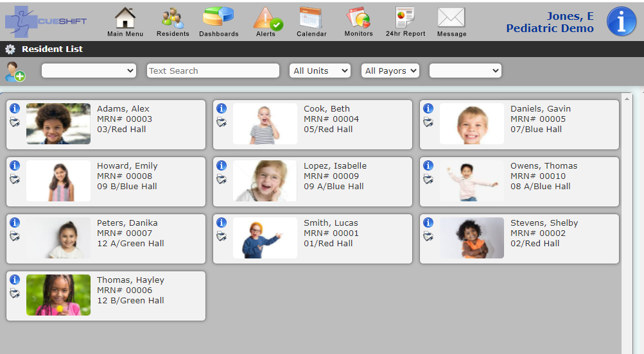Open Owens, Thomas photo thumbnail
Viewport: 644px width, 354px height.
pyautogui.click(x=471, y=180)
